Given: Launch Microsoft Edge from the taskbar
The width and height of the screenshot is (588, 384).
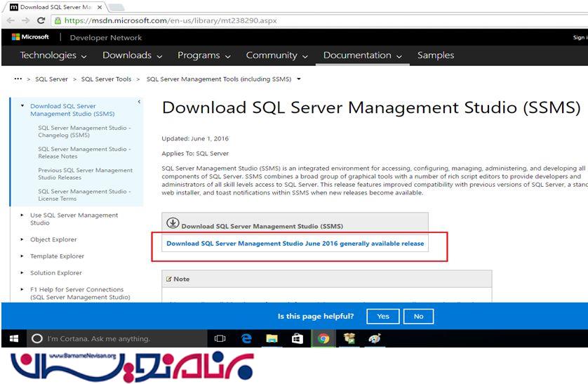Looking at the screenshot, I should (246, 338).
